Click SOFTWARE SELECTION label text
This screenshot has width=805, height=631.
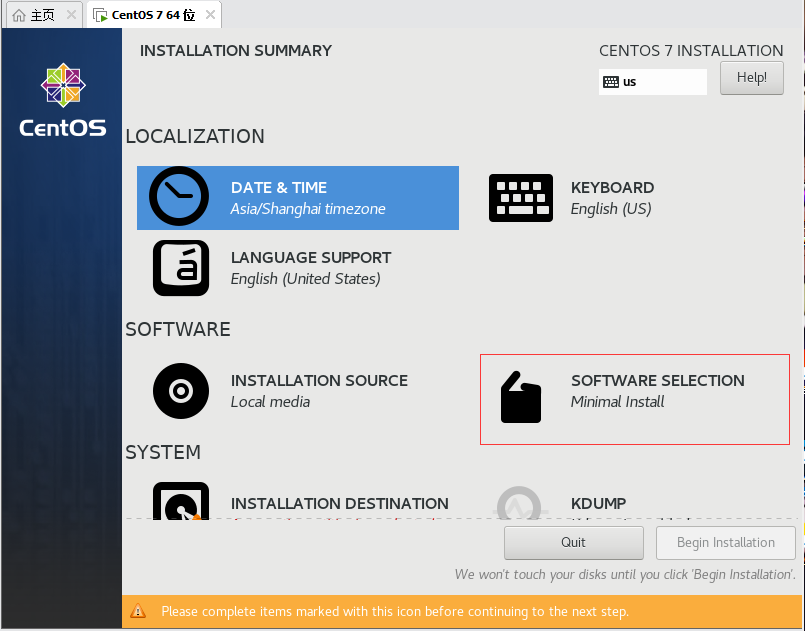coord(658,381)
